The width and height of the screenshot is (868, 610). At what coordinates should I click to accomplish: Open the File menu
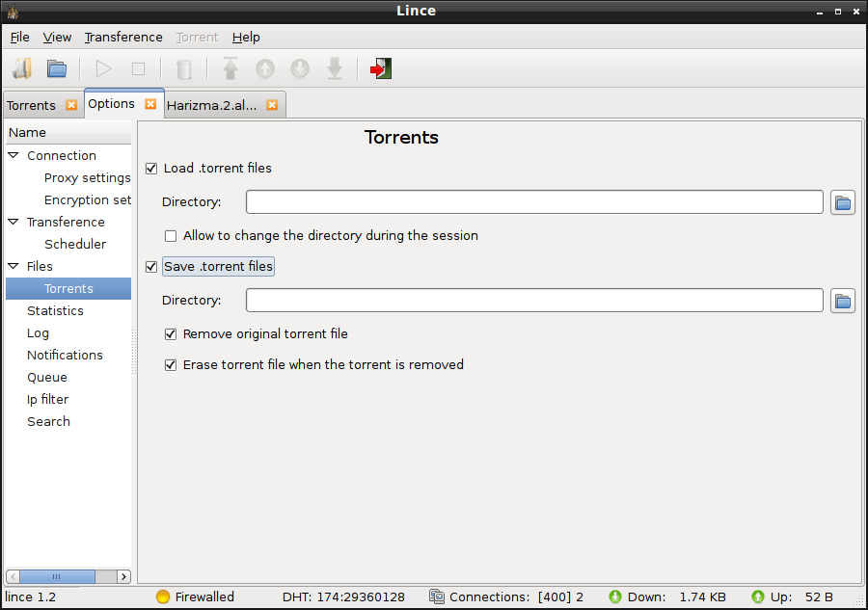(20, 37)
